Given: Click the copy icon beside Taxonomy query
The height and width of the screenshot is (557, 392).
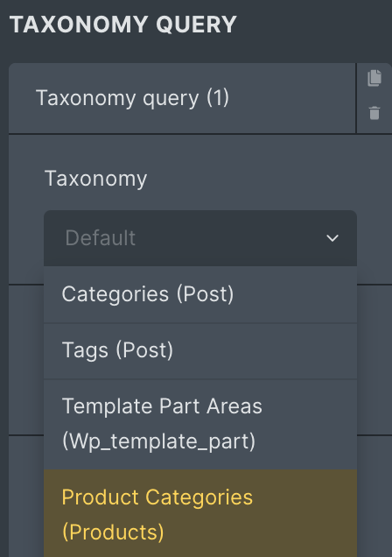Looking at the screenshot, I should click(374, 78).
